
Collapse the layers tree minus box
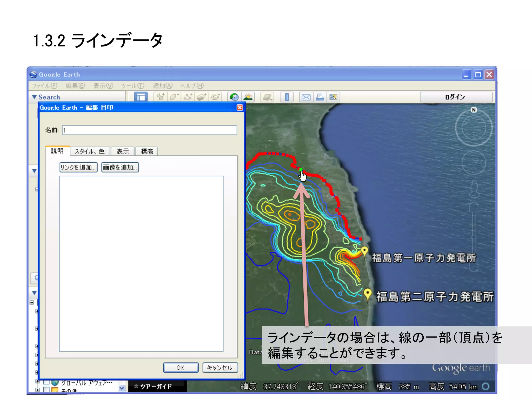[x=32, y=302]
